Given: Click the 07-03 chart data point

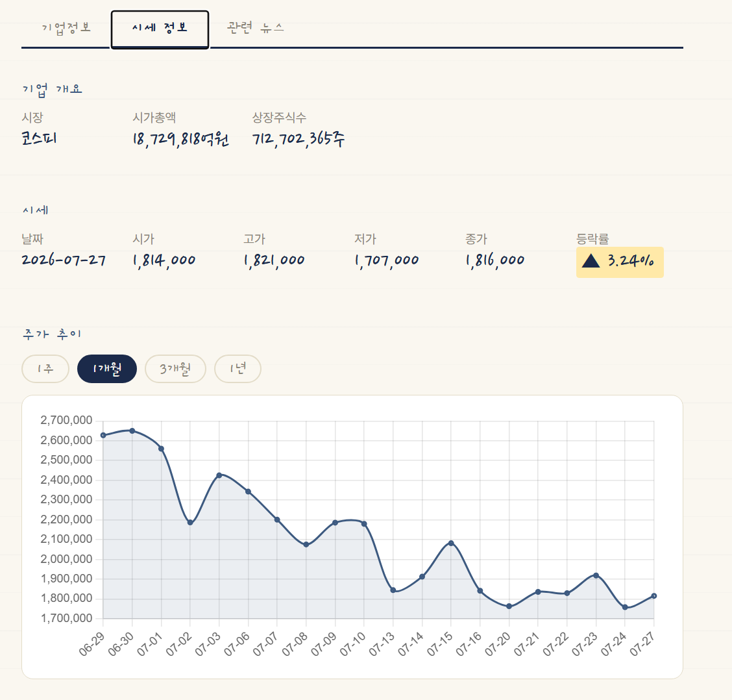Looking at the screenshot, I should pyautogui.click(x=219, y=475).
